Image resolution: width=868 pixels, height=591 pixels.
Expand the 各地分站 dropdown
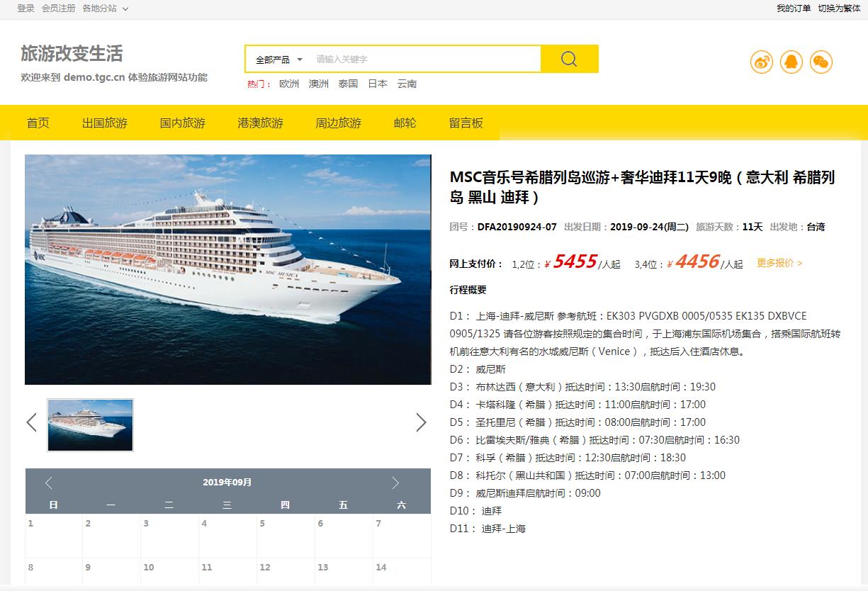(x=106, y=9)
